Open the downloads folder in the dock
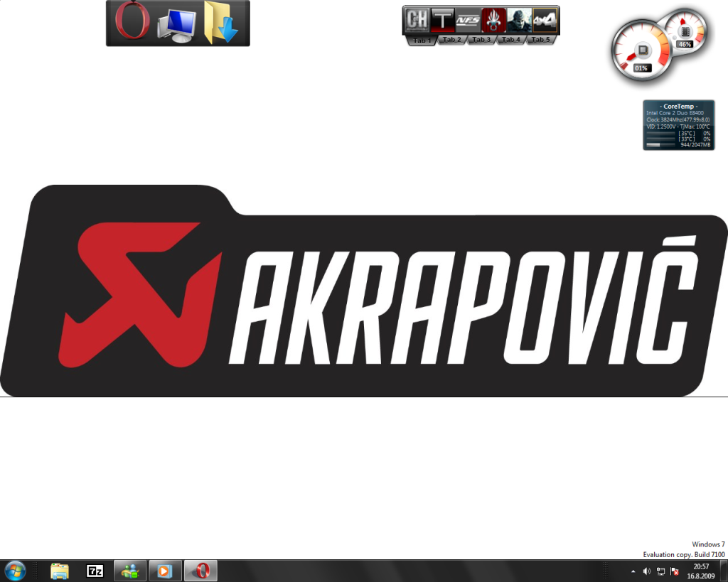Image resolution: width=728 pixels, height=582 pixels. pos(220,23)
